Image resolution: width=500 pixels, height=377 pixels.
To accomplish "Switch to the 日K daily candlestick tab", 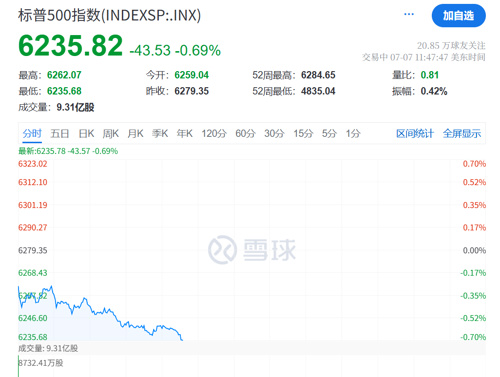I will (x=86, y=134).
